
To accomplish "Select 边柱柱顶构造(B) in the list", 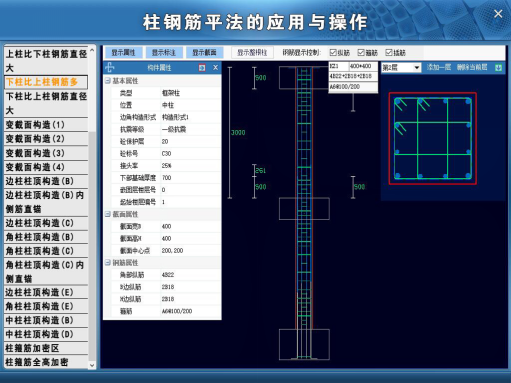I will pos(46,181).
